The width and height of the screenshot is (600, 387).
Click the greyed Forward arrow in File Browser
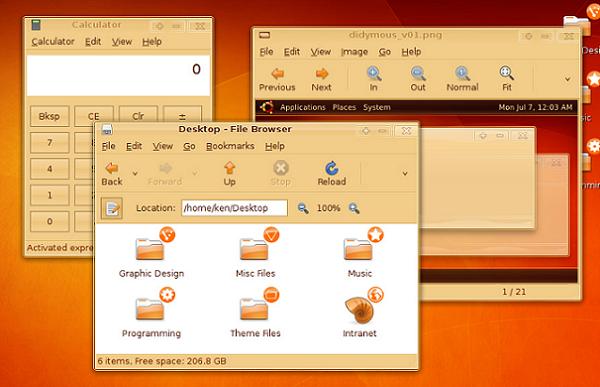click(165, 168)
